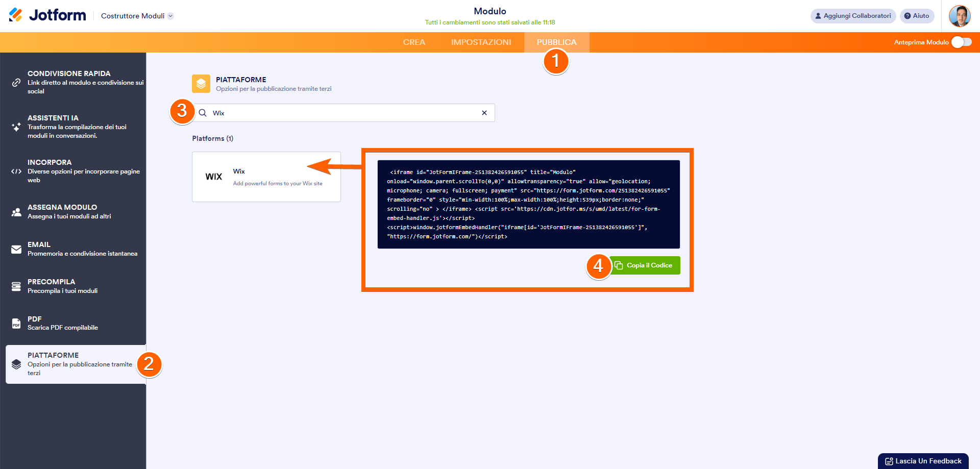980x469 pixels.
Task: Open EMAIL section
Action: pyautogui.click(x=73, y=249)
